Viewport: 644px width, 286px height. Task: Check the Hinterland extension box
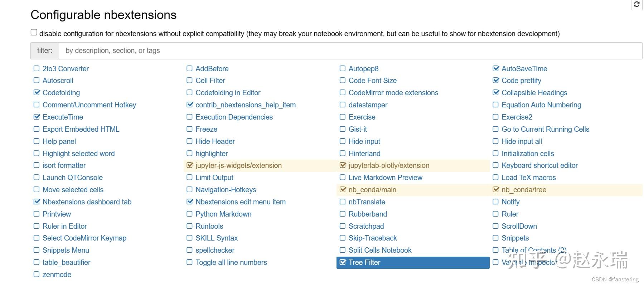click(343, 154)
